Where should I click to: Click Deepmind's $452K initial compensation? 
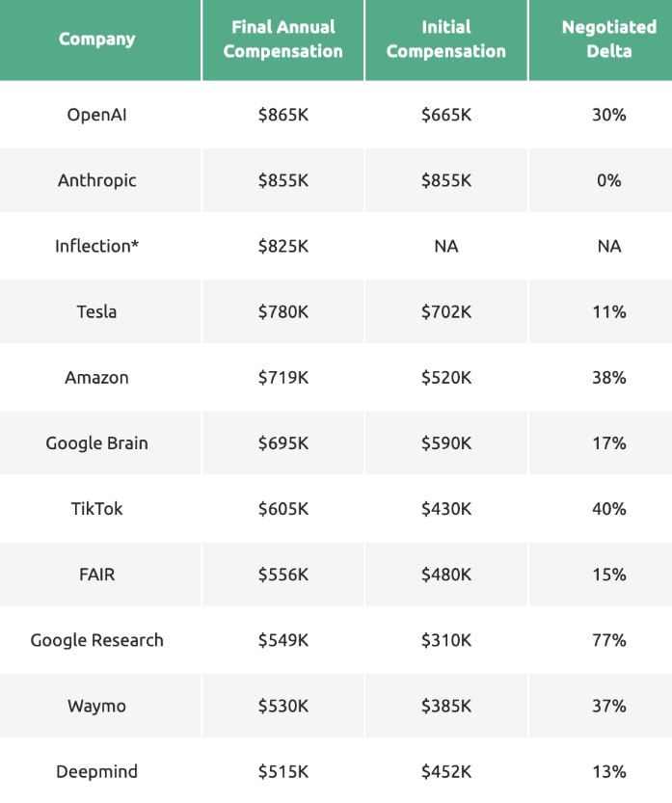[x=446, y=771]
